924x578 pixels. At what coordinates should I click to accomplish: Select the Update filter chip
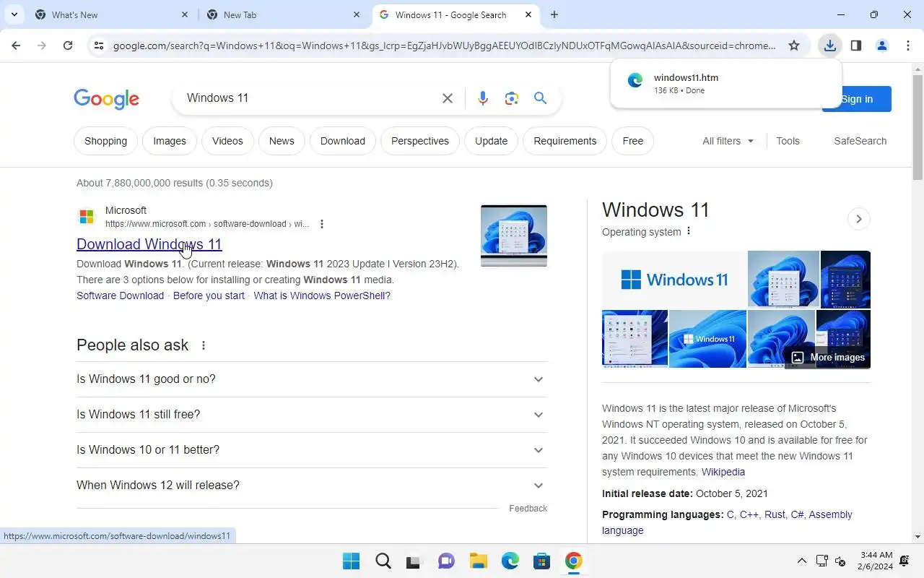491,141
